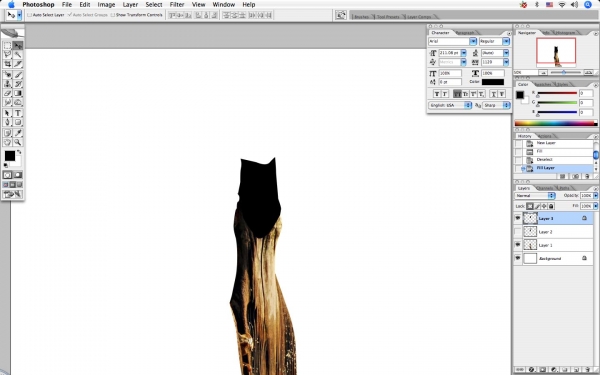Image resolution: width=600 pixels, height=375 pixels.
Task: Hide Layer 1 with its eye icon
Action: [518, 245]
